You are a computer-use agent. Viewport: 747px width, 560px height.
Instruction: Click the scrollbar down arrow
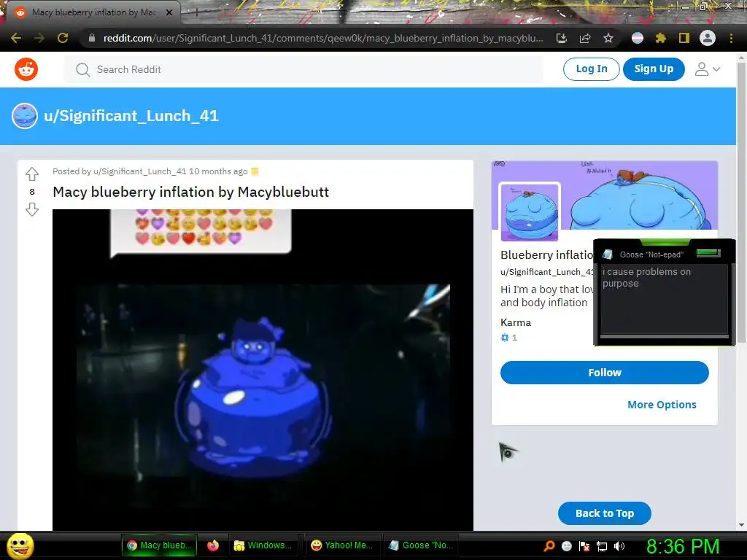coord(741,525)
